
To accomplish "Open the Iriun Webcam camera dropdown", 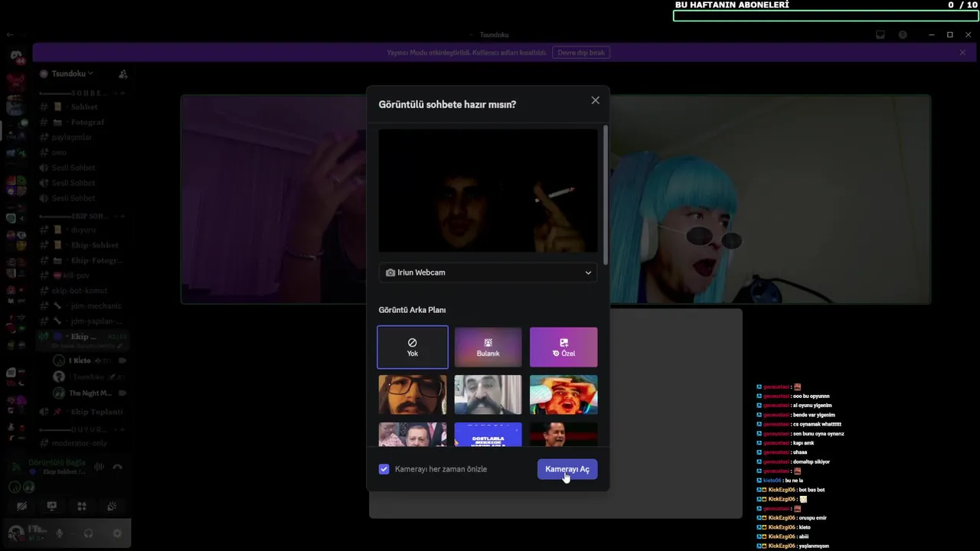I will pos(488,272).
